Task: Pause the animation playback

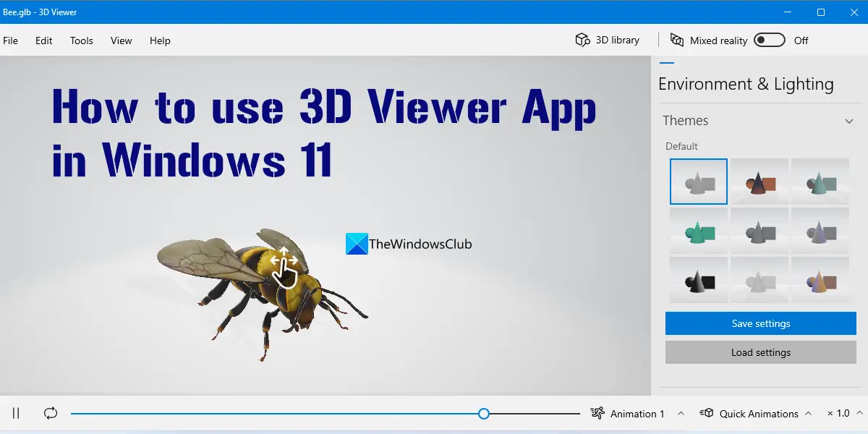Action: pyautogui.click(x=16, y=413)
